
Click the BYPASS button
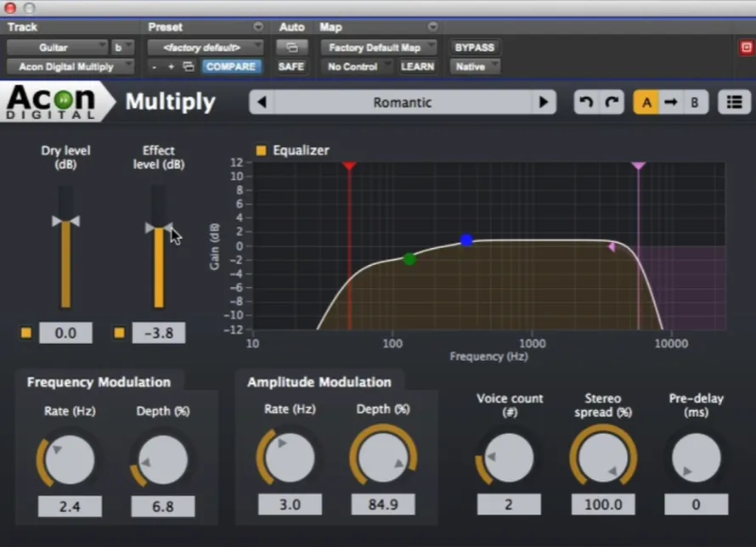(475, 48)
